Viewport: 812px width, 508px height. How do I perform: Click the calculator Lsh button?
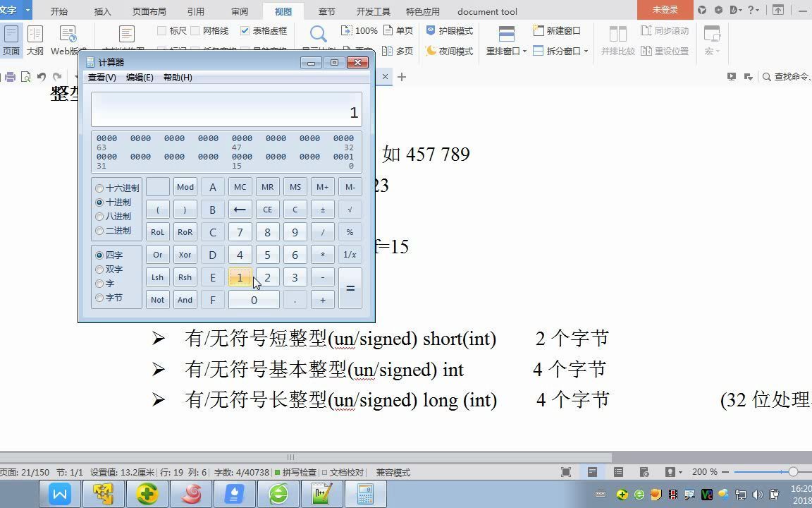point(157,277)
